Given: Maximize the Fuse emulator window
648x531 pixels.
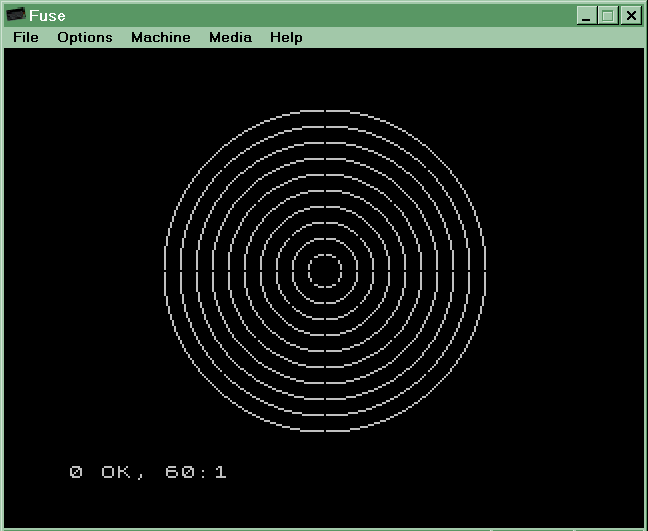Looking at the screenshot, I should (x=609, y=15).
